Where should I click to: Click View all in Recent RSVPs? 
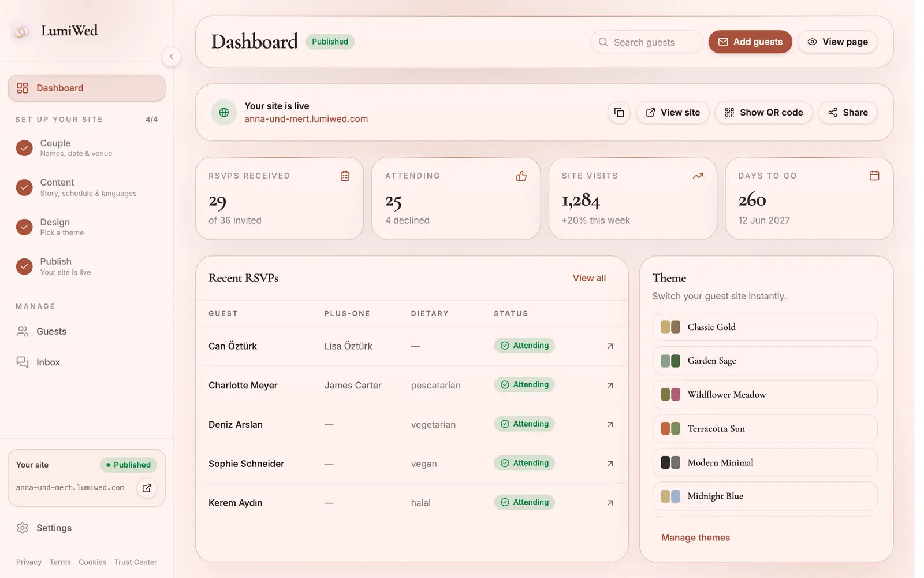click(589, 278)
